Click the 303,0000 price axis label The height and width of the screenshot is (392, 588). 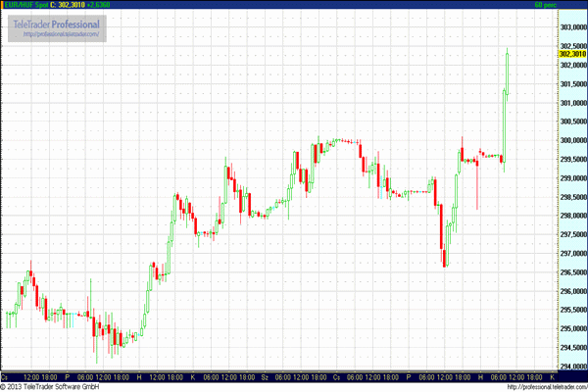tap(571, 26)
